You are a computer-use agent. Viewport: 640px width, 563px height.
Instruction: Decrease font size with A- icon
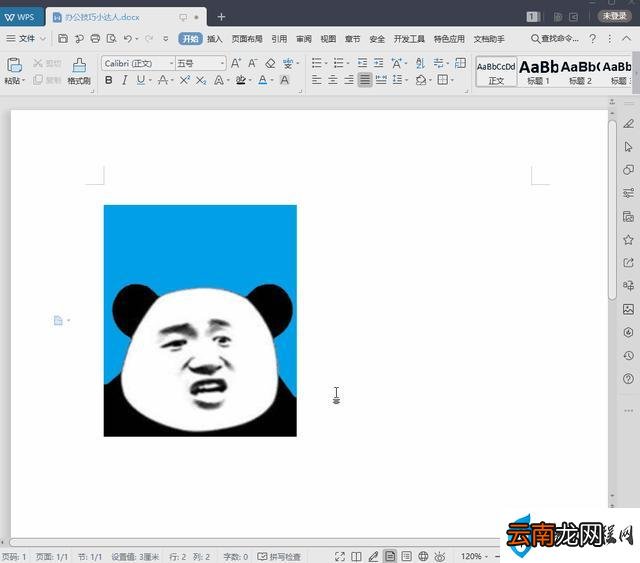253,63
